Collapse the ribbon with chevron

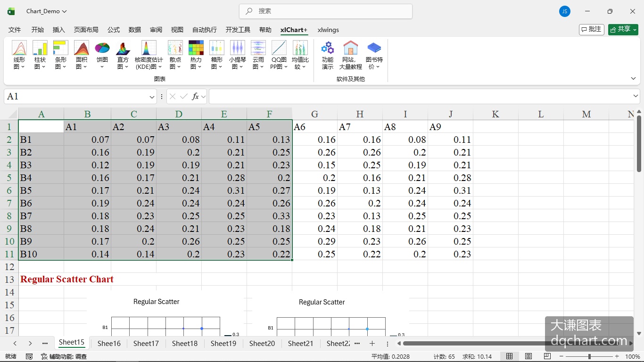[x=633, y=79]
